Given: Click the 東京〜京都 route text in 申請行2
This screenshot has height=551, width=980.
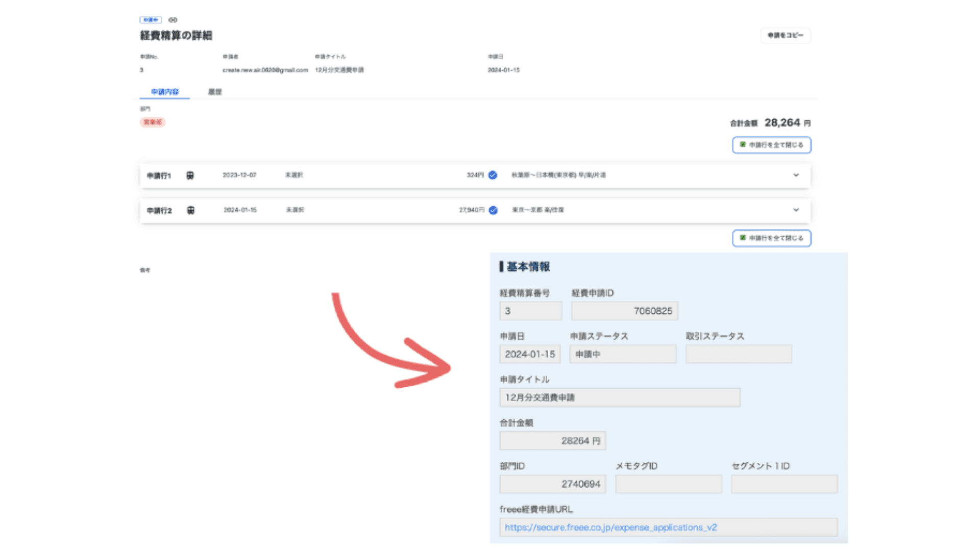Looking at the screenshot, I should (x=538, y=210).
